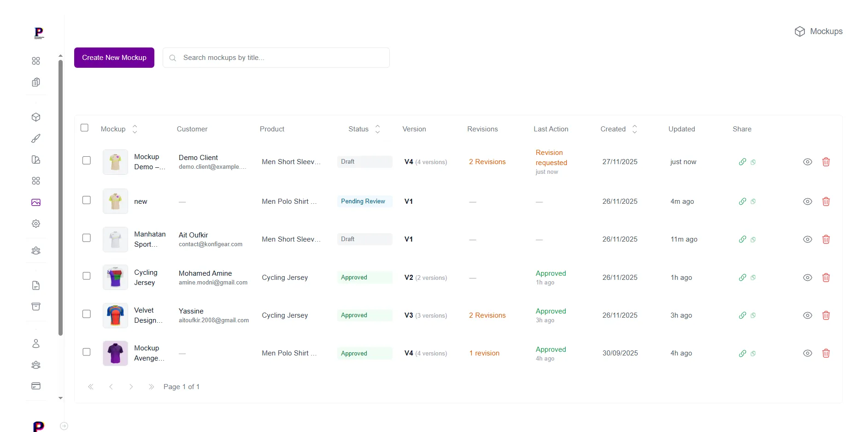
Task: Preview Mockup Avenger using the eye icon
Action: point(807,353)
